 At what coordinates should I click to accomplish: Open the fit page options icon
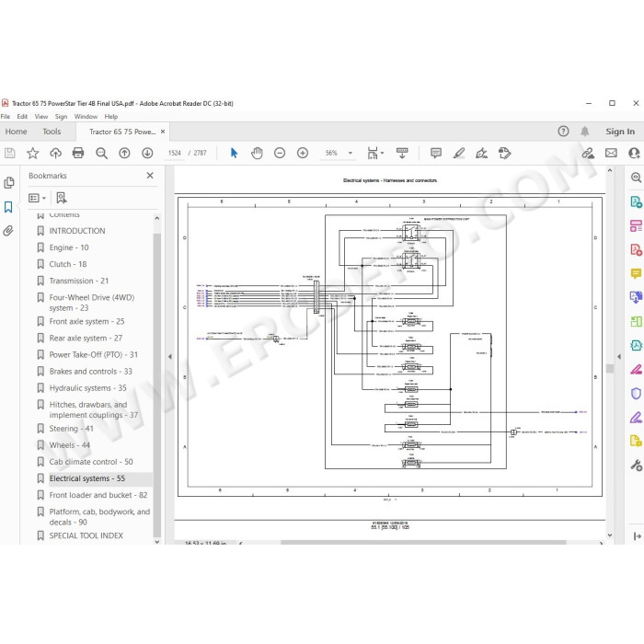coord(374,154)
